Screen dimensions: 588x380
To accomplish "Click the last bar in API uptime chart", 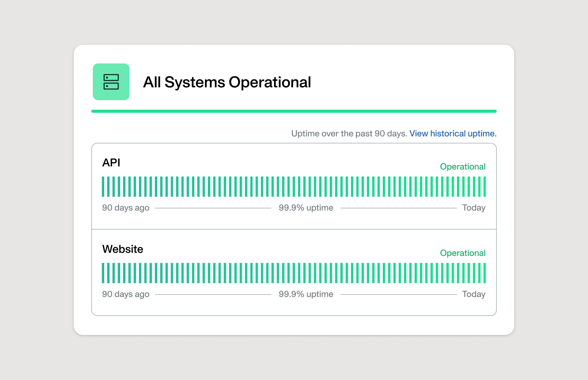I will (x=484, y=187).
